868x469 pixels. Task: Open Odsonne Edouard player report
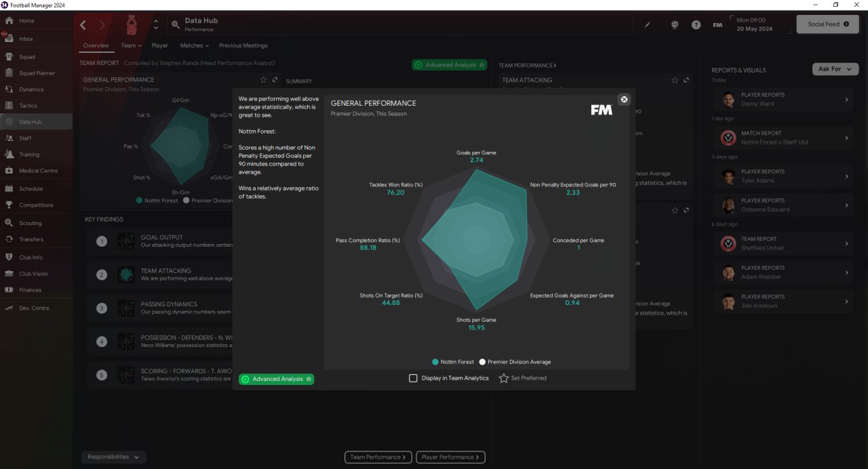(x=783, y=205)
